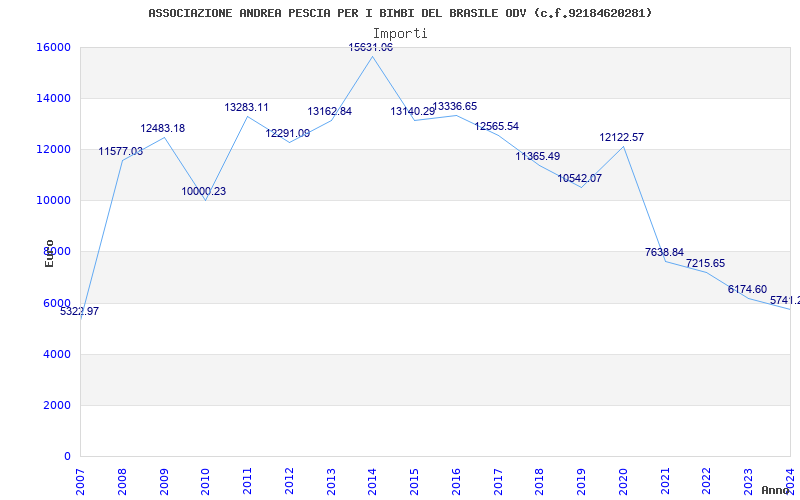
Task: Click the 11577.03 data point label
Action: pyautogui.click(x=120, y=151)
